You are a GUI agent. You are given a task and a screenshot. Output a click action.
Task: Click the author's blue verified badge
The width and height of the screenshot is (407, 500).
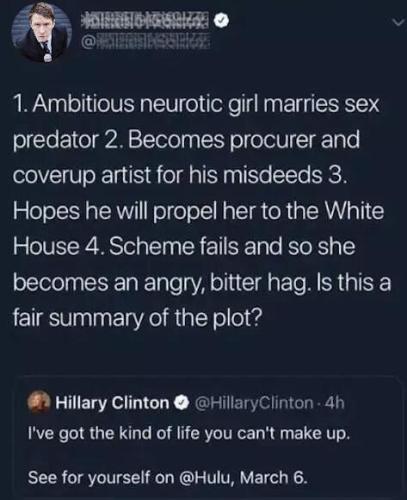[x=221, y=22]
